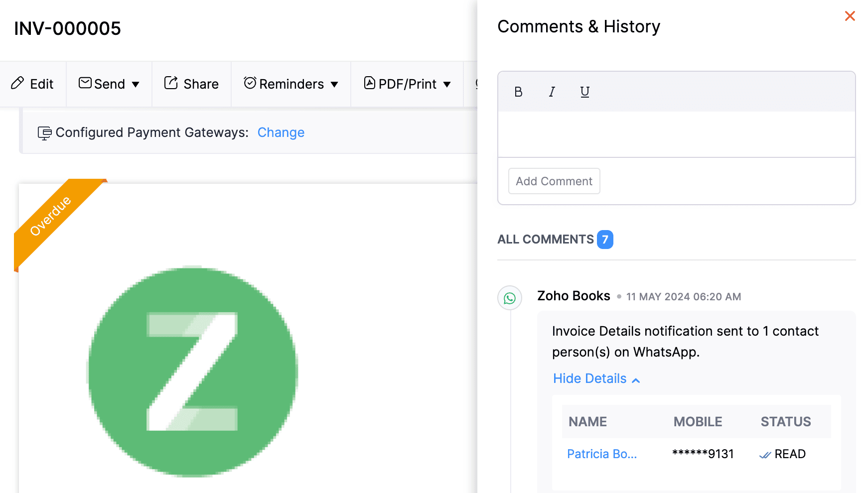Click inside the comment text area
Screen dimensions: 868x493
(x=676, y=134)
